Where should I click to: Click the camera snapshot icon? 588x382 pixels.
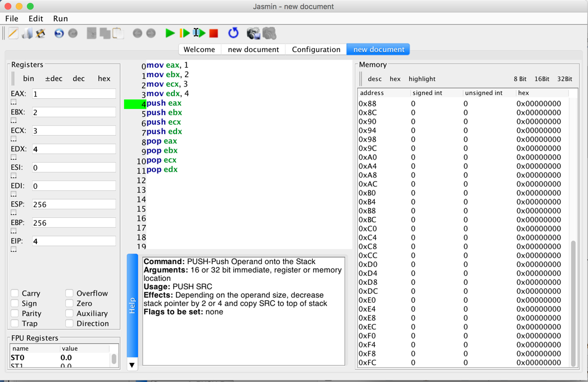point(253,34)
